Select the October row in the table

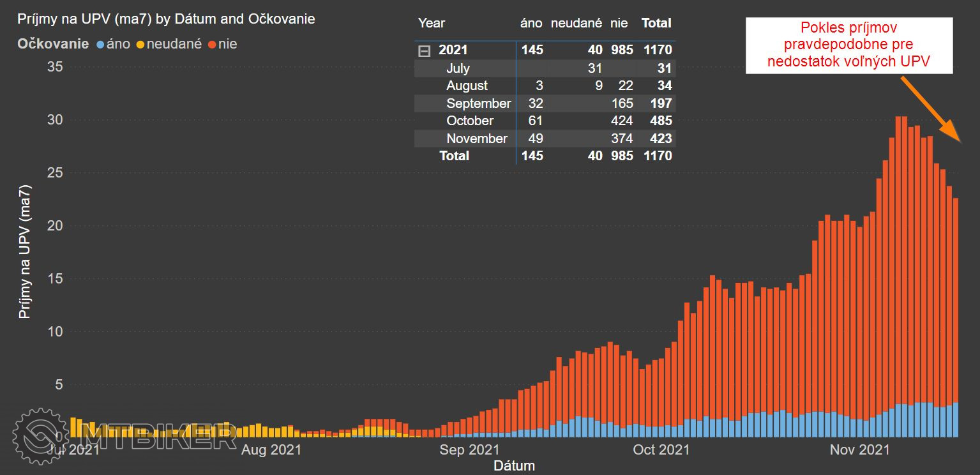[470, 121]
